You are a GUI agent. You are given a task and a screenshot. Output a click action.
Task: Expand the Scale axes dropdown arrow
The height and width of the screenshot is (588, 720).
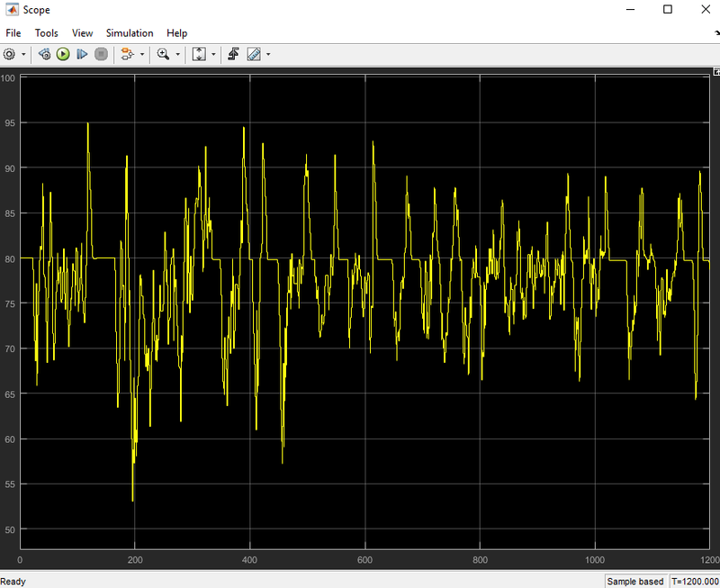tap(213, 54)
